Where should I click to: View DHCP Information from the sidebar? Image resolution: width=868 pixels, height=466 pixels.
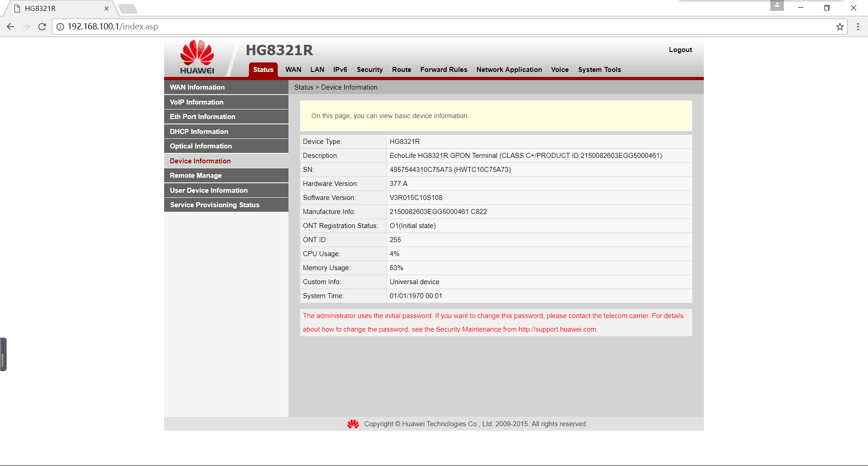[x=199, y=132]
